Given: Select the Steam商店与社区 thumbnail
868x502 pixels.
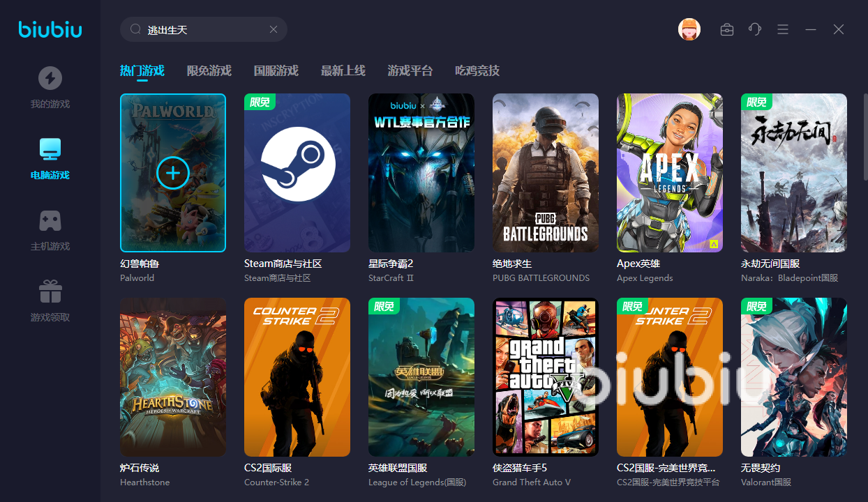Looking at the screenshot, I should pyautogui.click(x=297, y=173).
